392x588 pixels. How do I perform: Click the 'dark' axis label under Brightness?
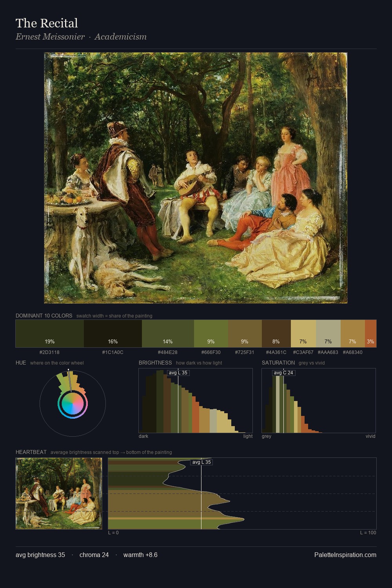[143, 436]
